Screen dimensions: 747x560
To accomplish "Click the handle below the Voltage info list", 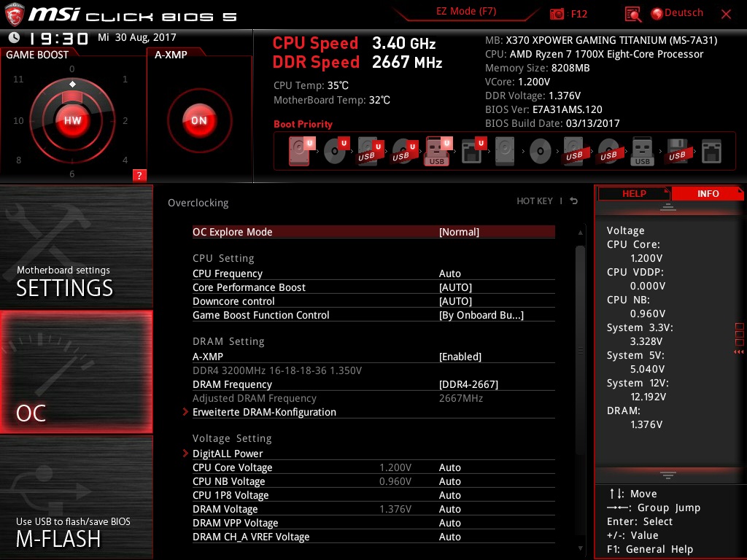I will click(x=668, y=475).
